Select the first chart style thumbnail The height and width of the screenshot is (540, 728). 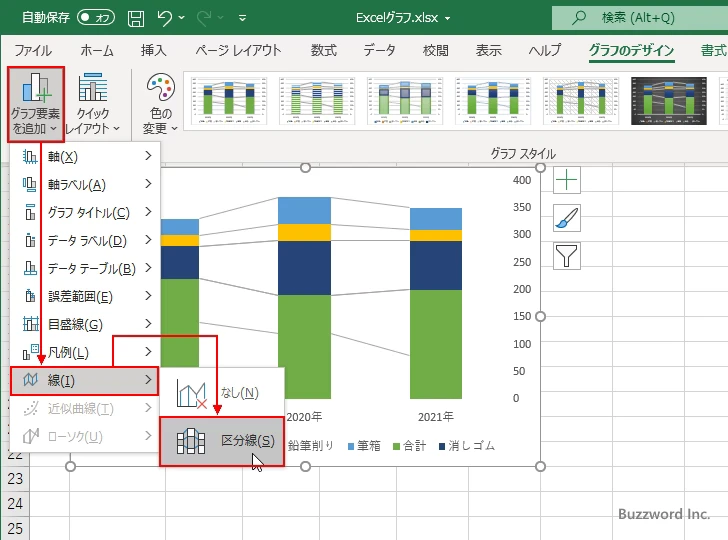click(229, 101)
